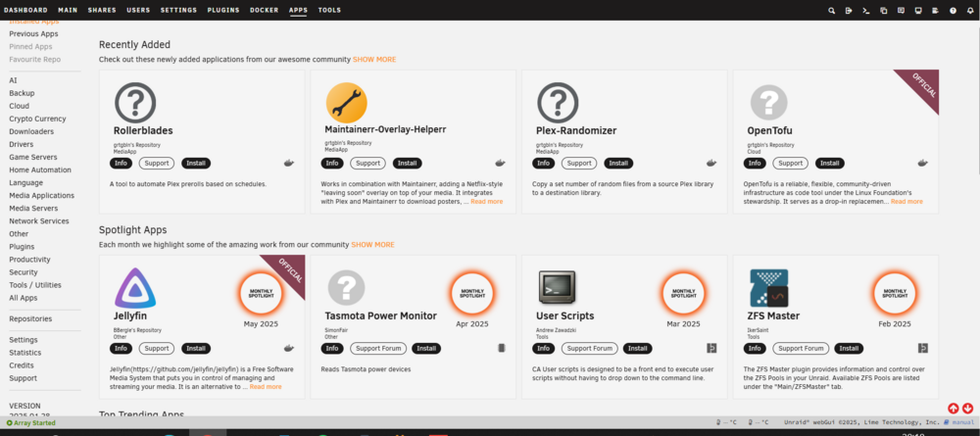Switch to the Tools tab
The image size is (980, 436).
point(329,11)
